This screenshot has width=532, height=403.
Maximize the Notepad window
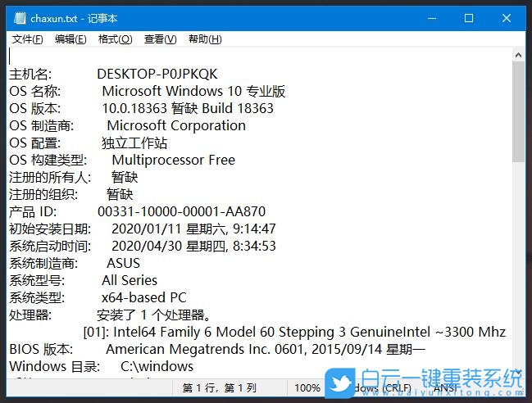(469, 18)
